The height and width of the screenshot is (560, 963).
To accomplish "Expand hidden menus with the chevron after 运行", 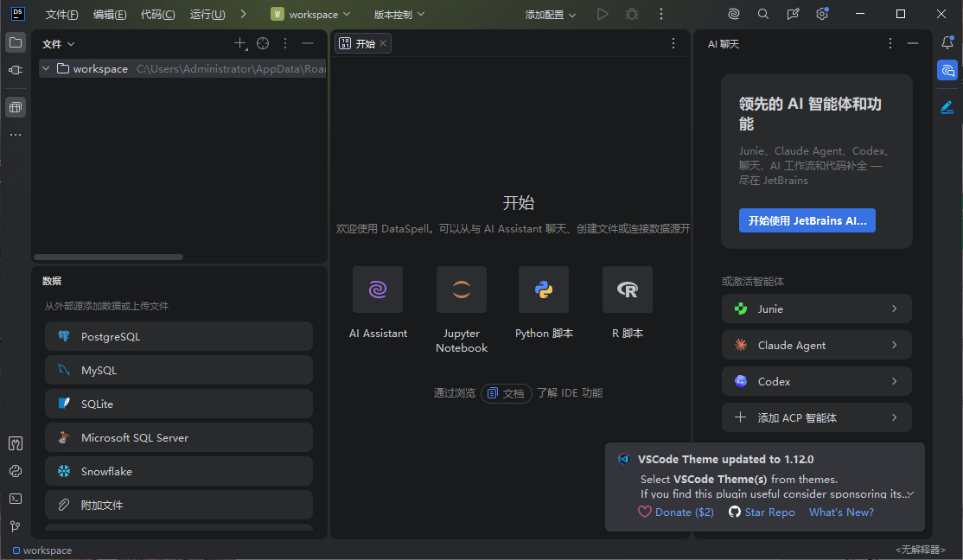I will point(243,14).
